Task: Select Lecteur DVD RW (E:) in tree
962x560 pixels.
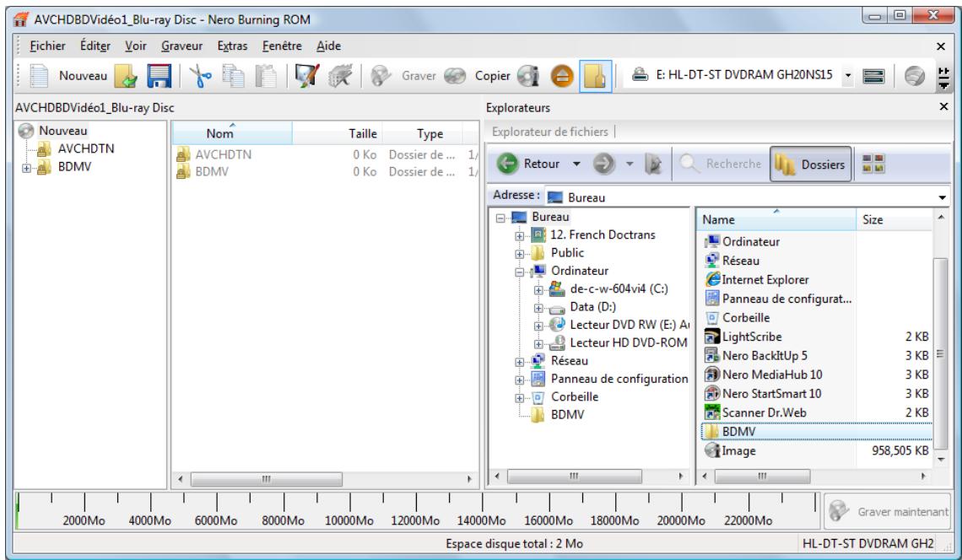Action: pyautogui.click(x=630, y=325)
